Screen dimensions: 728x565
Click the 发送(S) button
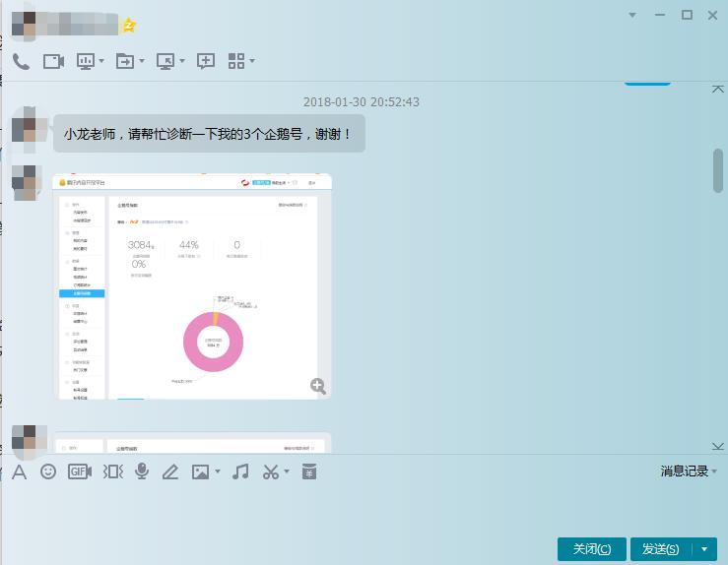point(660,549)
